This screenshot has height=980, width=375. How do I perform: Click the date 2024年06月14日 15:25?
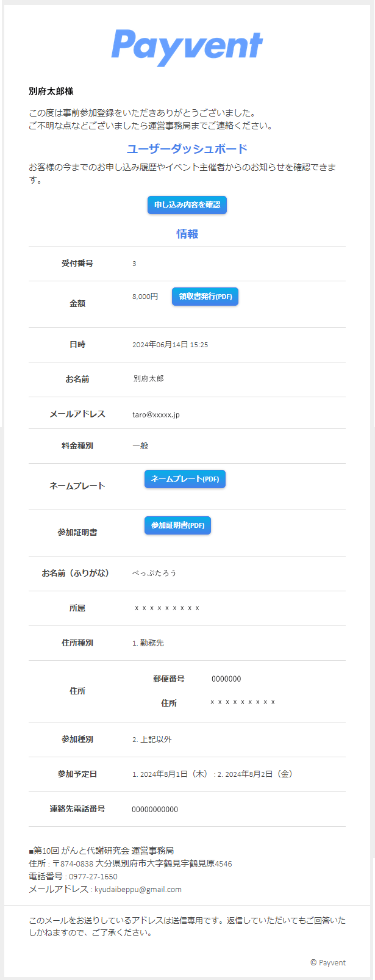tap(170, 345)
